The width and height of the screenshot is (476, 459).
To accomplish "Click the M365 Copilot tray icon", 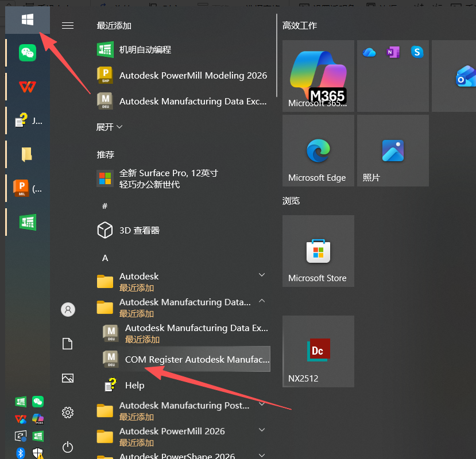I will [x=38, y=419].
